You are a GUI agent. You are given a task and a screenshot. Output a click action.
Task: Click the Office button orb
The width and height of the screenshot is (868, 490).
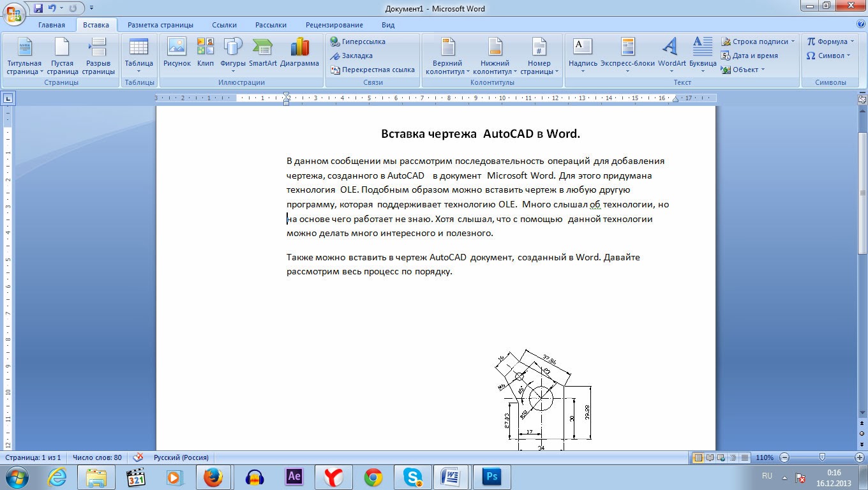pos(14,13)
